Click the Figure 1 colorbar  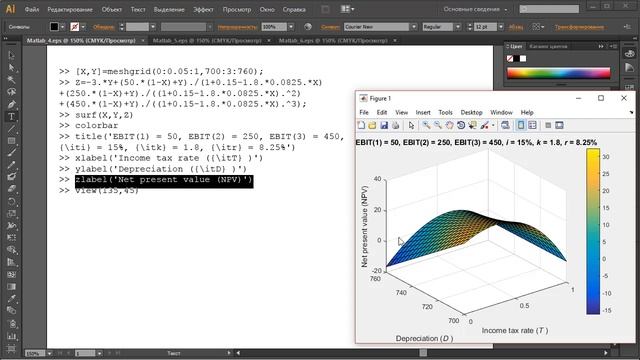[x=593, y=231]
